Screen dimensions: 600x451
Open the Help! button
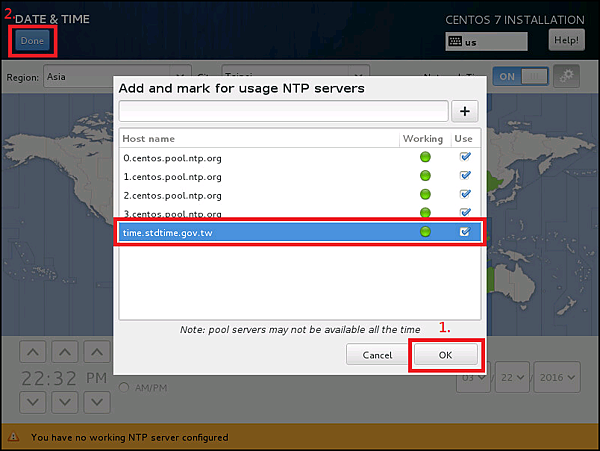[566, 40]
